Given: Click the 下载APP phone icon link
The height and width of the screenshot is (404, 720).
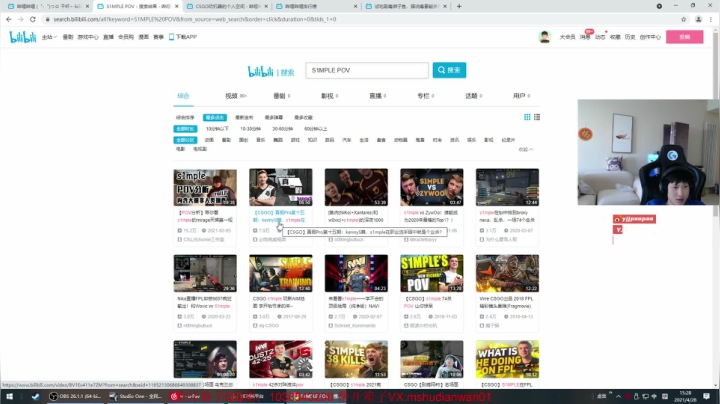Looking at the screenshot, I should (183, 37).
